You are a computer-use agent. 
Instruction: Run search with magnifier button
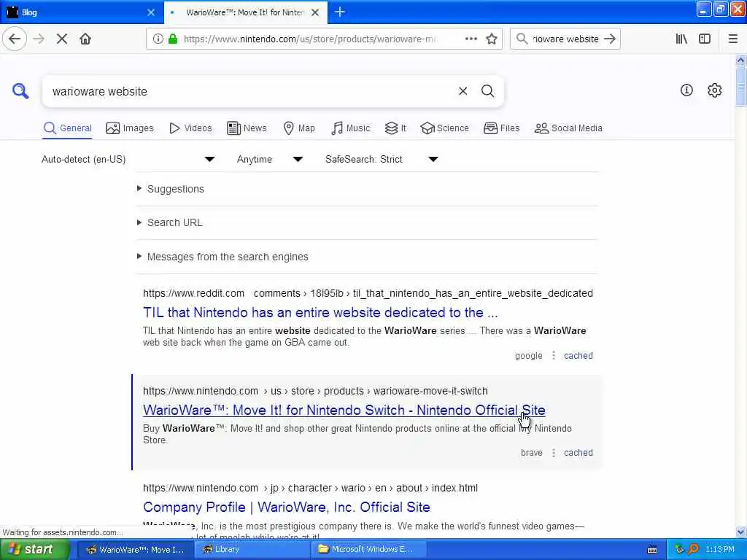[x=487, y=91]
